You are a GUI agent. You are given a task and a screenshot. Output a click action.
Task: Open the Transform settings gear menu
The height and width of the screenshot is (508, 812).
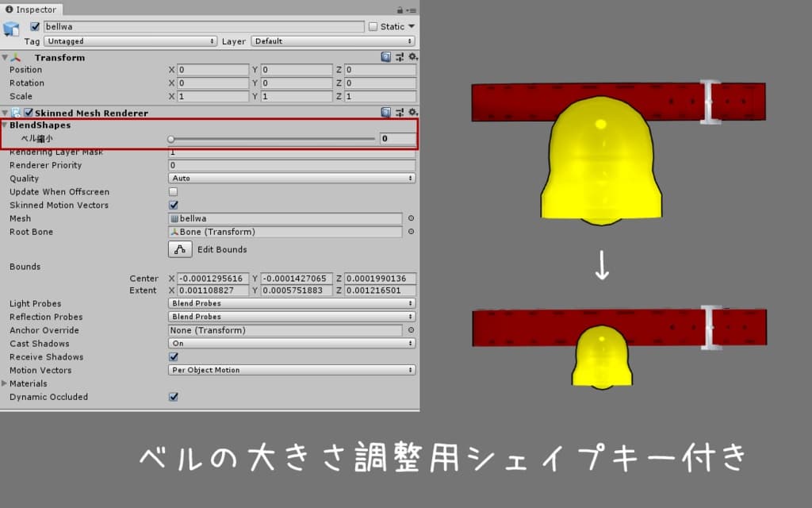pos(412,57)
